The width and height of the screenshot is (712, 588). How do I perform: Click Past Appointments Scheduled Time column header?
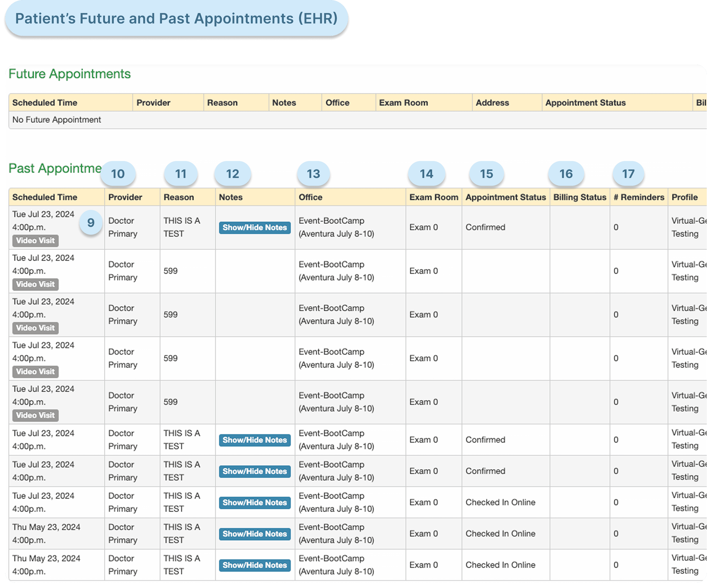tap(45, 197)
